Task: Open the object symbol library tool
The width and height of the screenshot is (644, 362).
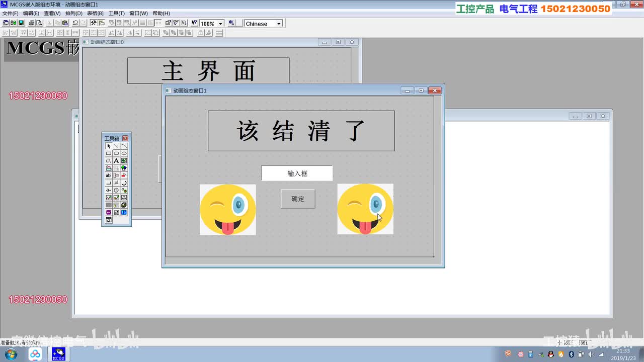Action: [x=109, y=168]
